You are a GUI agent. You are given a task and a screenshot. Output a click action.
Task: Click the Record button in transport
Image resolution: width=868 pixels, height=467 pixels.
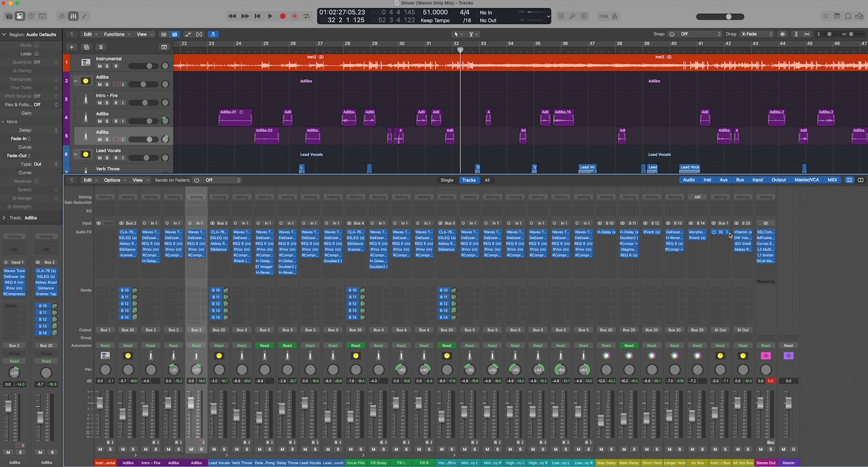click(x=283, y=16)
